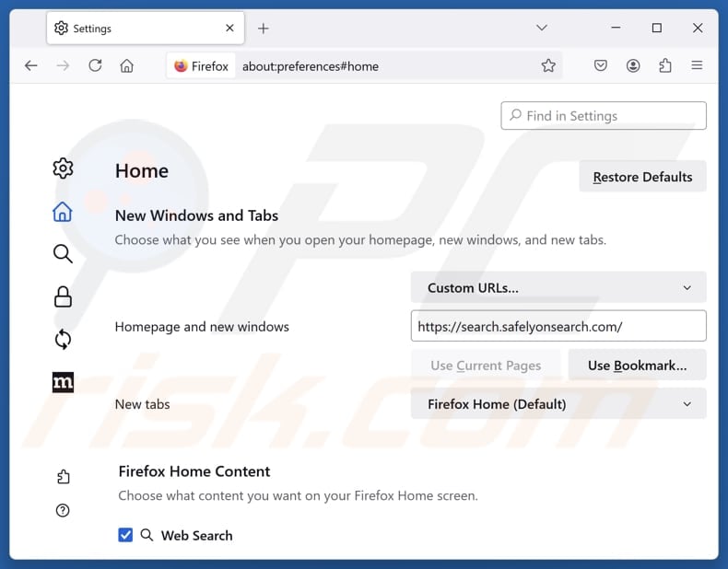Open the General settings gear icon

63,168
